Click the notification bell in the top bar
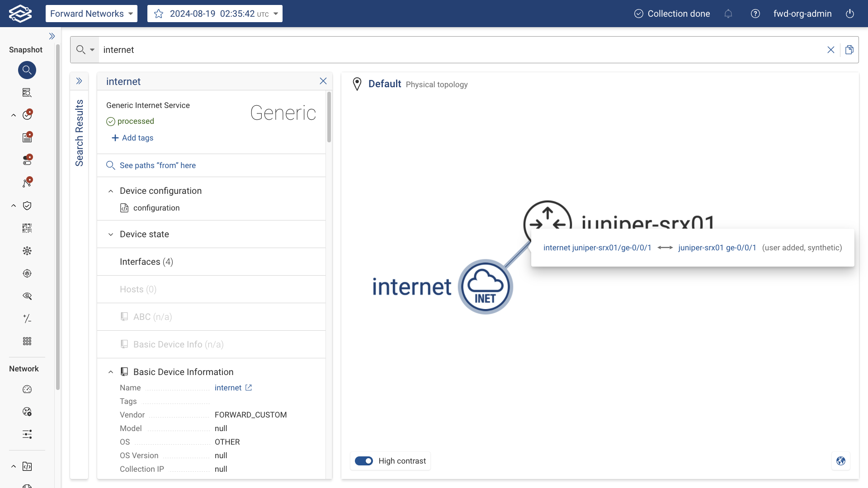 click(728, 14)
